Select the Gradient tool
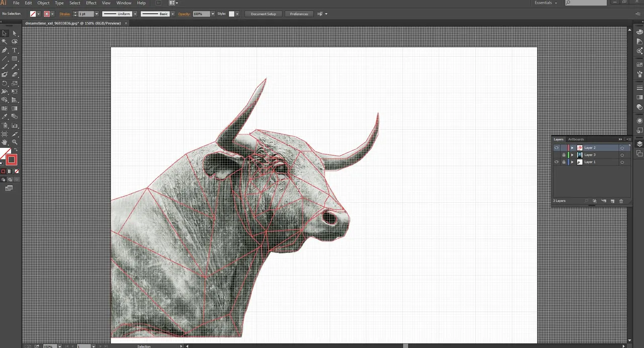 pyautogui.click(x=15, y=108)
